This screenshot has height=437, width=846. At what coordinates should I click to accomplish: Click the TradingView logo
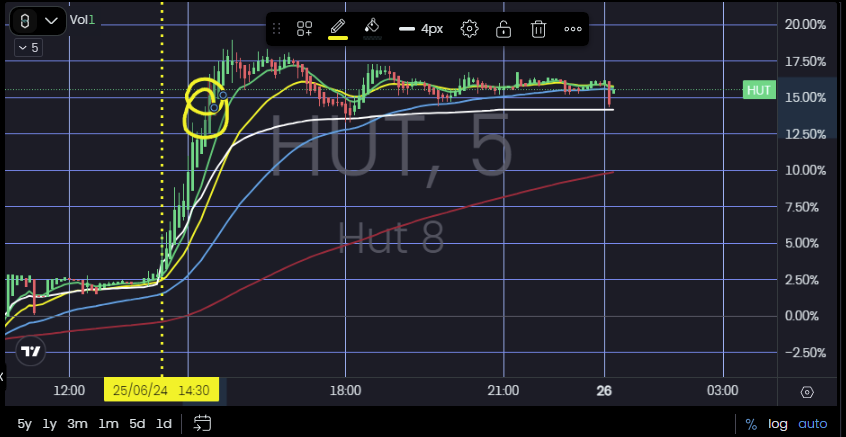coord(32,351)
